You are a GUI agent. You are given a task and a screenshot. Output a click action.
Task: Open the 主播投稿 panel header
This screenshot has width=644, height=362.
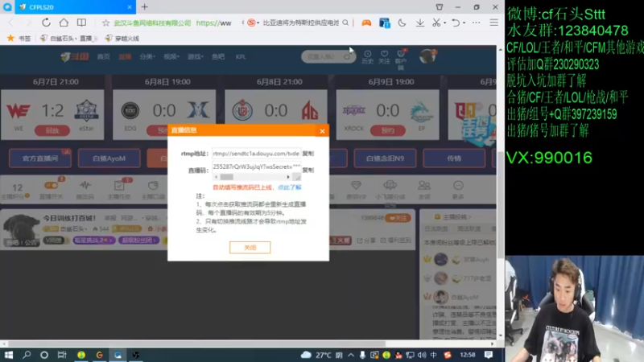click(x=453, y=216)
